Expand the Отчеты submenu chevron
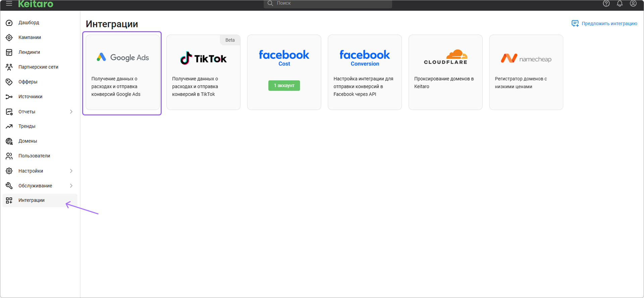 (71, 112)
